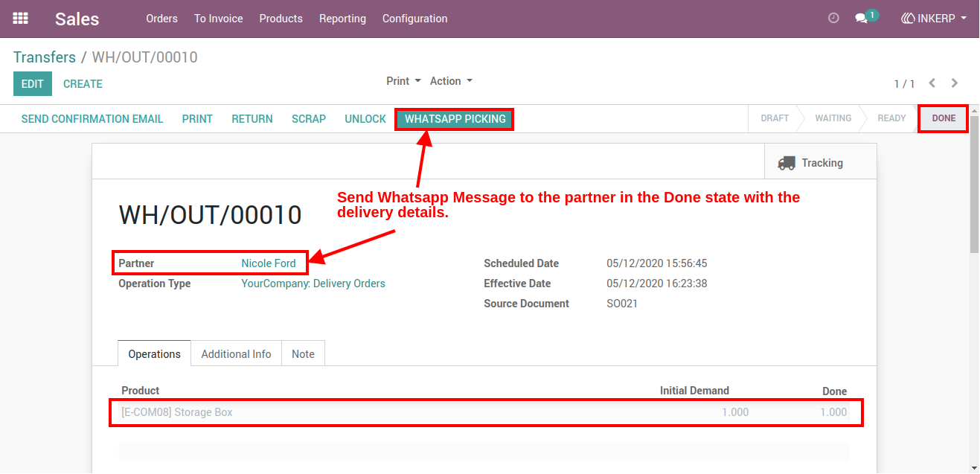Select the Ready status stage
The height and width of the screenshot is (474, 980).
point(891,118)
